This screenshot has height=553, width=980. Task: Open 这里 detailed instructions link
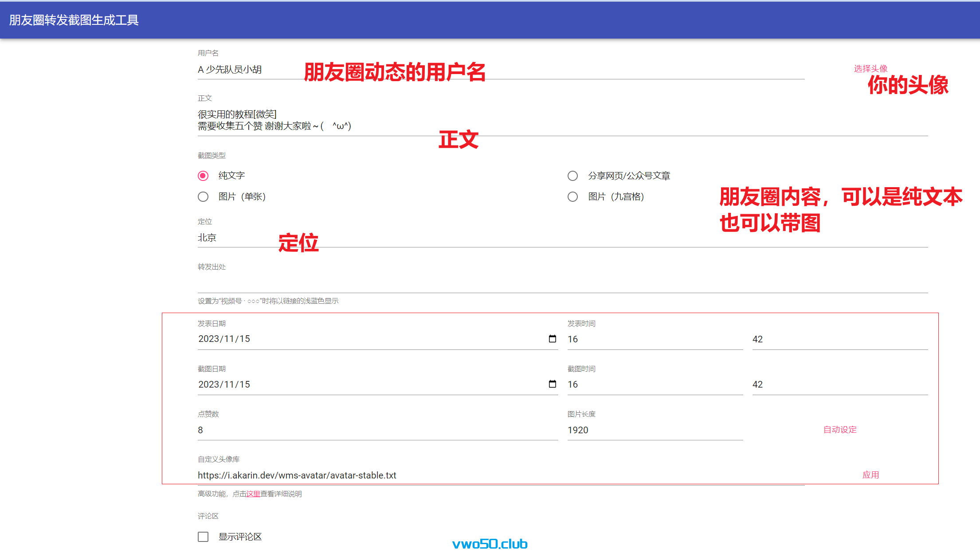click(x=253, y=494)
